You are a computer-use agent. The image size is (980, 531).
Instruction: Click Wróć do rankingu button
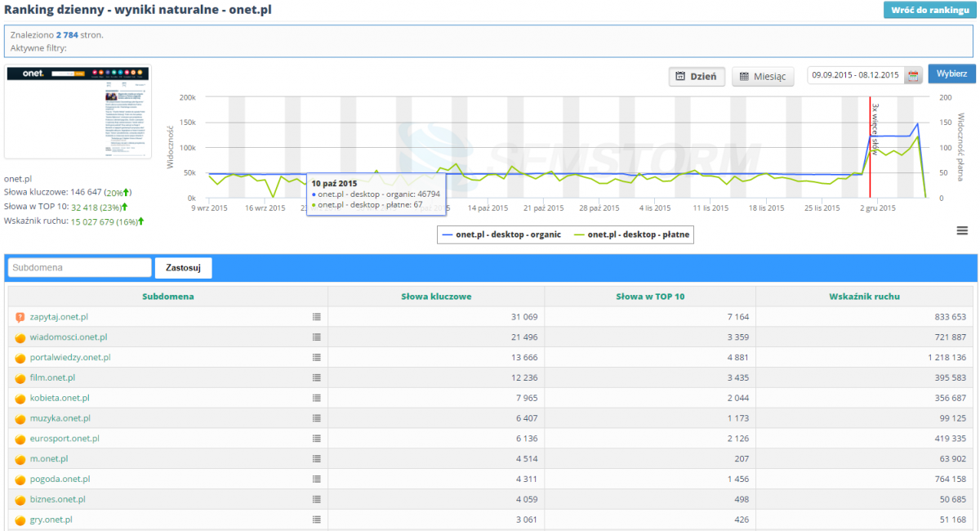(x=930, y=11)
